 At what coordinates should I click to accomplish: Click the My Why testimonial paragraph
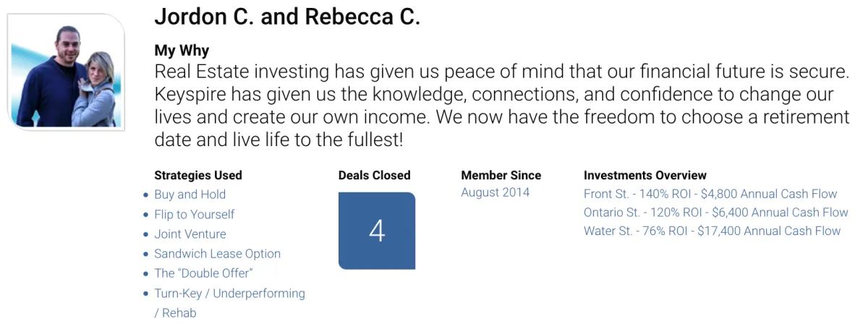[502, 106]
